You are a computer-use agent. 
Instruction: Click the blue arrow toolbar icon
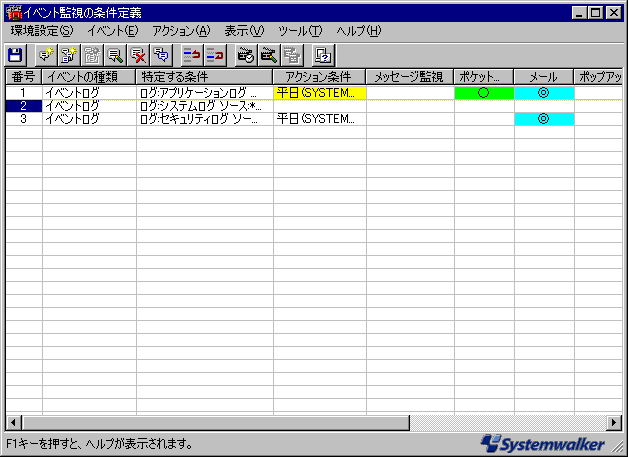192,55
